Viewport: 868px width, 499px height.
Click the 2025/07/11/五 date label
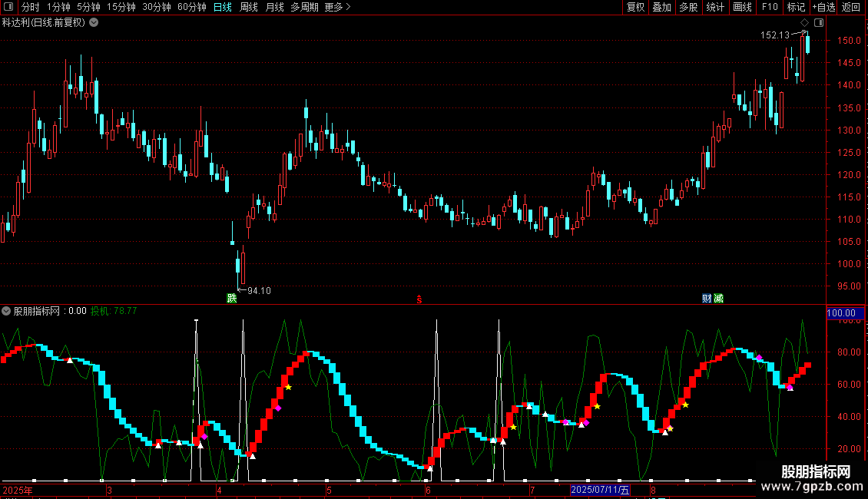click(x=600, y=490)
